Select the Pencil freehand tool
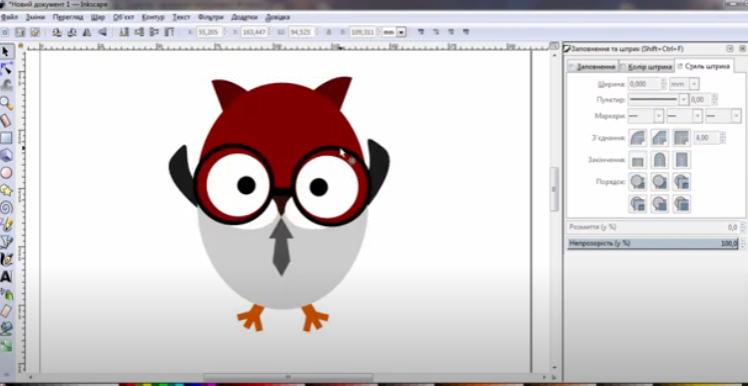748x386 pixels. (x=6, y=224)
